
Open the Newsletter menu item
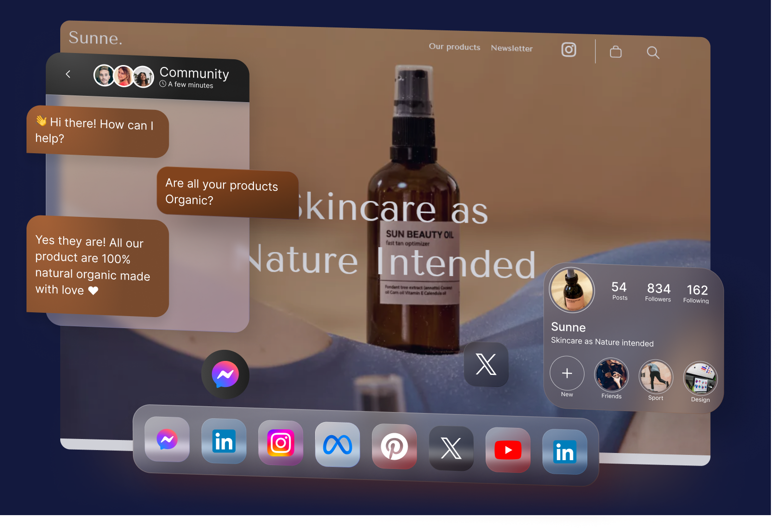pos(512,48)
